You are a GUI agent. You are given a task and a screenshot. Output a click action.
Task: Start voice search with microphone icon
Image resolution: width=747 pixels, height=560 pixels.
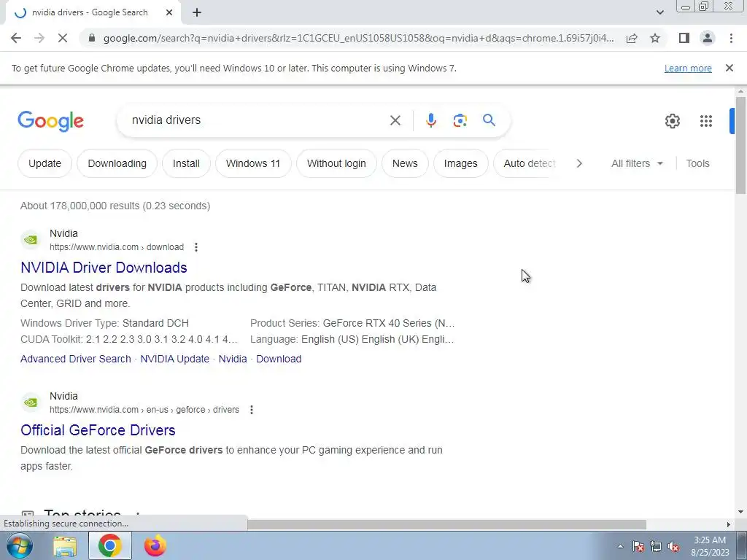tap(431, 120)
